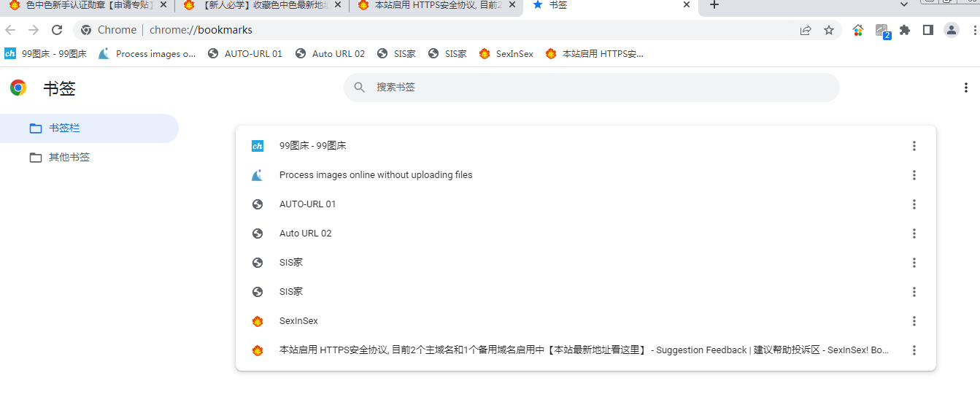Select the Process images online without uploading row

586,175
